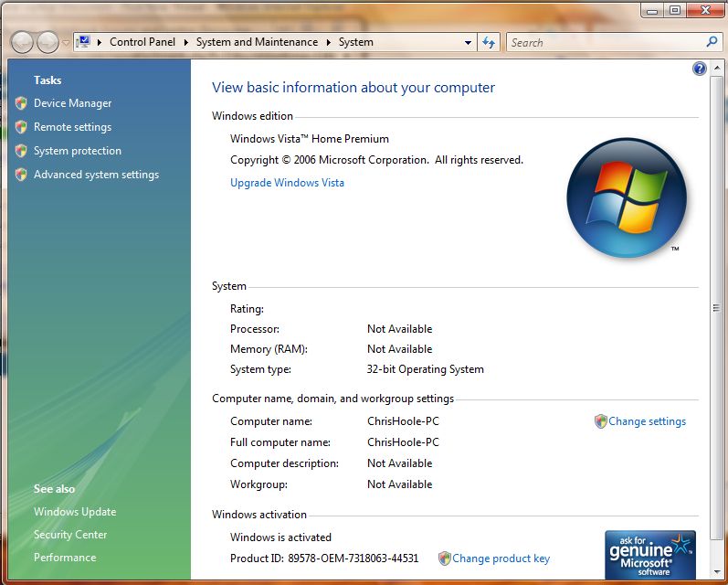Click the Rating label under System
728x585 pixels.
(x=247, y=309)
